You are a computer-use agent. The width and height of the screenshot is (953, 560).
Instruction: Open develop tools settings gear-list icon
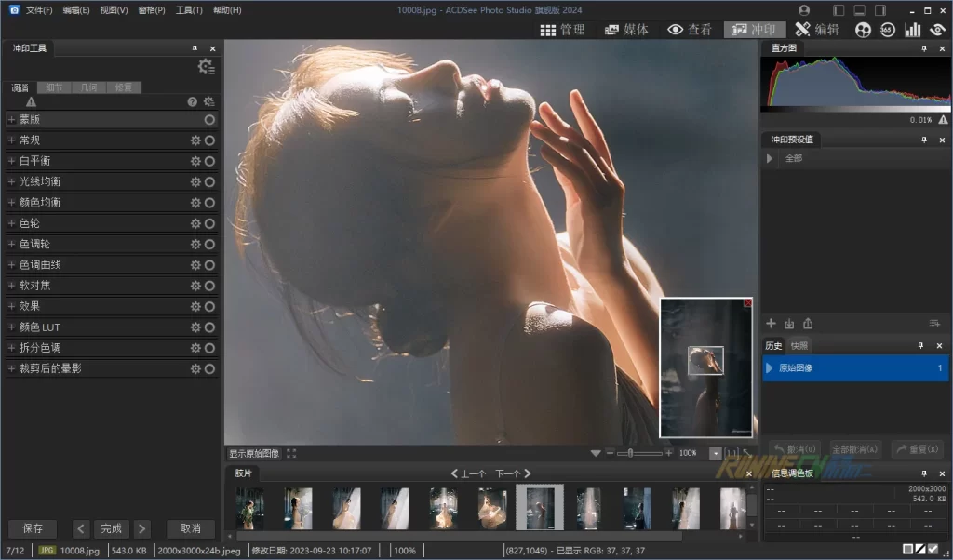coord(206,67)
